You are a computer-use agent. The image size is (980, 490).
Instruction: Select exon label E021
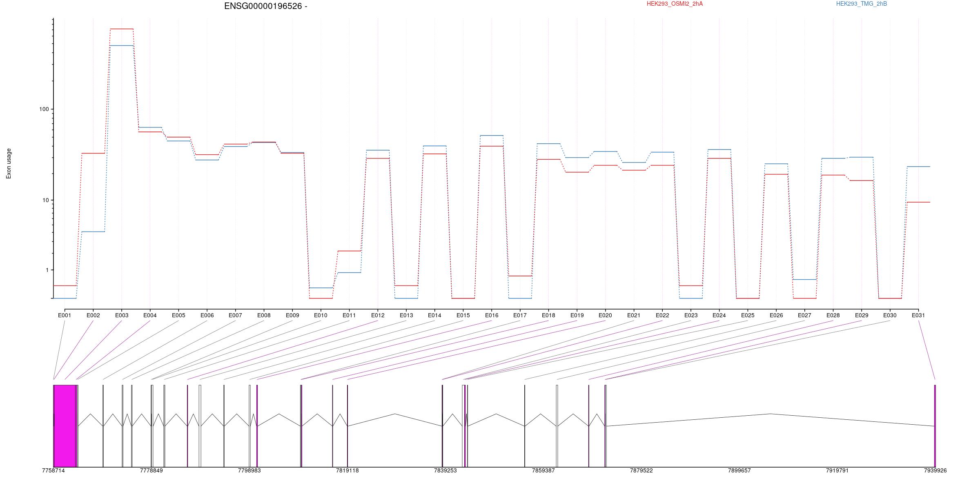pos(634,315)
